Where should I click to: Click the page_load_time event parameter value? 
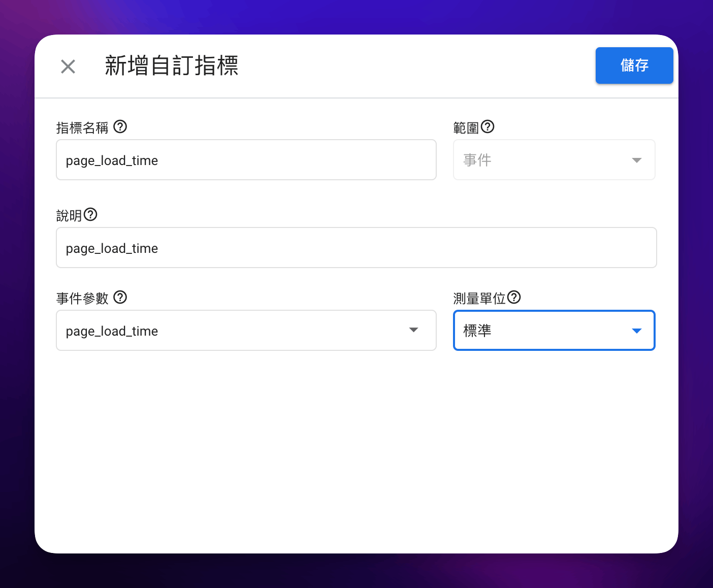[x=111, y=331]
